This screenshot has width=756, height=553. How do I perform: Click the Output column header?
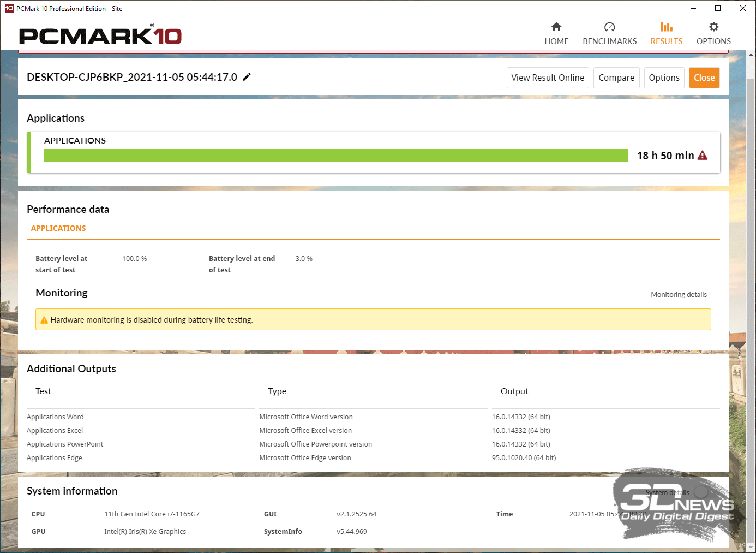pyautogui.click(x=514, y=391)
